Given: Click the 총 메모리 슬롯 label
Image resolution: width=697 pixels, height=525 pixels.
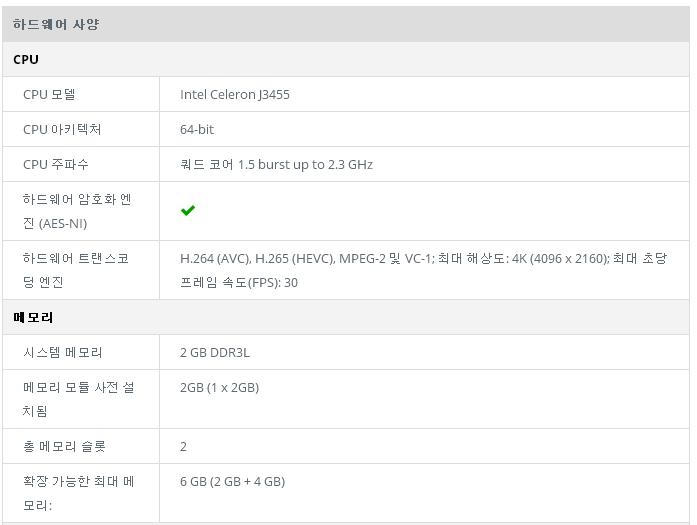Looking at the screenshot, I should tap(64, 446).
